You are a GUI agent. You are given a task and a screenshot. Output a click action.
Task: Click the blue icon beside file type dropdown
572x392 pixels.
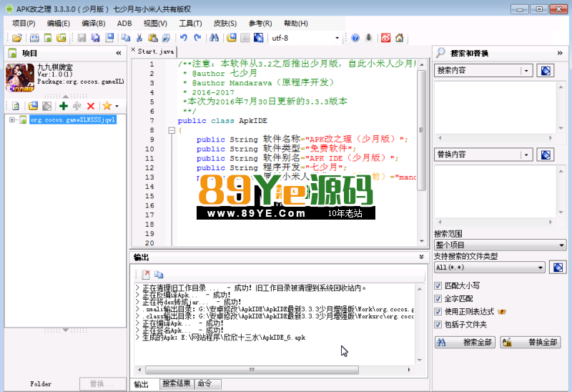(x=558, y=267)
